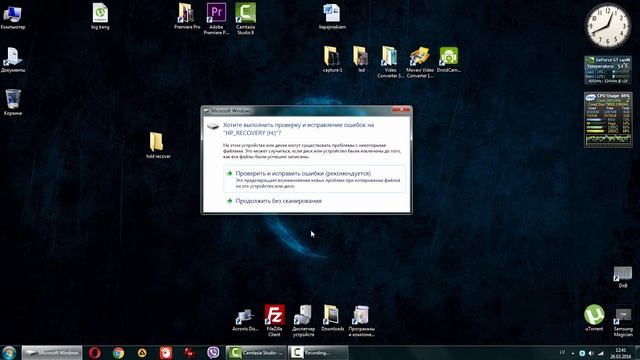Choose 'Продолжить без сканирования' option
This screenshot has height=360, width=640.
pyautogui.click(x=278, y=201)
